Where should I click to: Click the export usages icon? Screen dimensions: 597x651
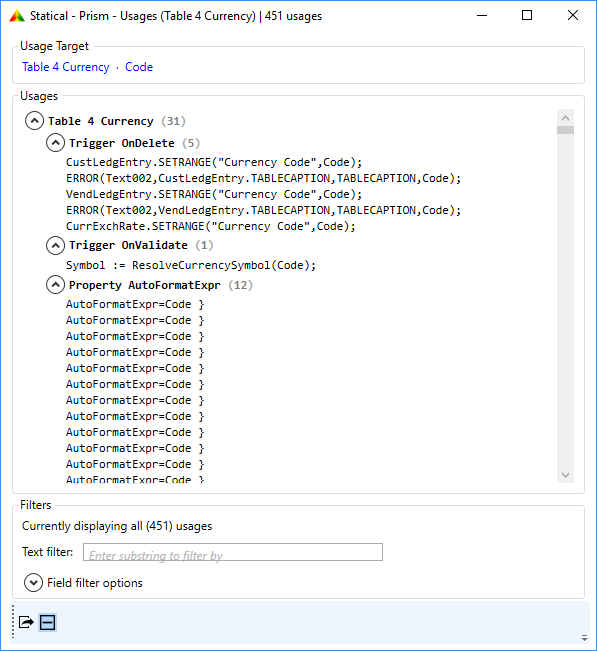tap(26, 622)
